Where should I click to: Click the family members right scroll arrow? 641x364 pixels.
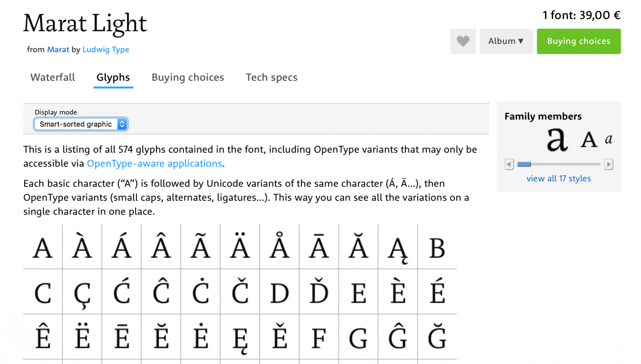609,164
